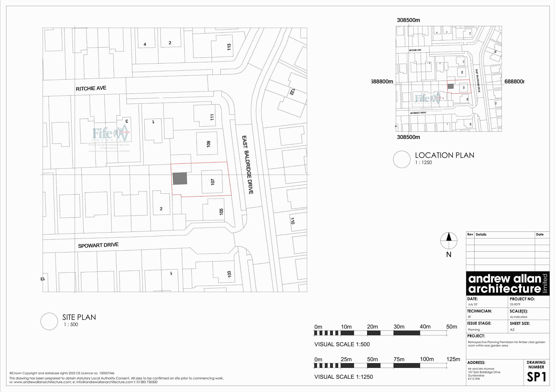This screenshot has width=555, height=392.
Task: Click the postcode 'KY12 9FR'
Action: pos(474,379)
